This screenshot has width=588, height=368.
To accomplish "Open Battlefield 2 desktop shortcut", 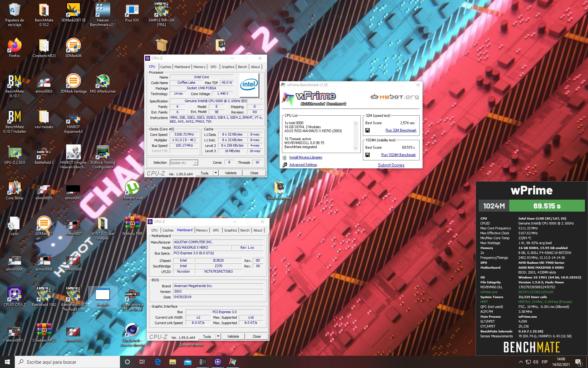I will [x=44, y=155].
